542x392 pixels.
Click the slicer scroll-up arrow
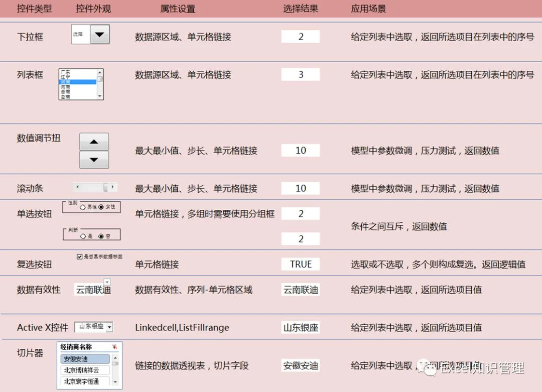(x=115, y=358)
